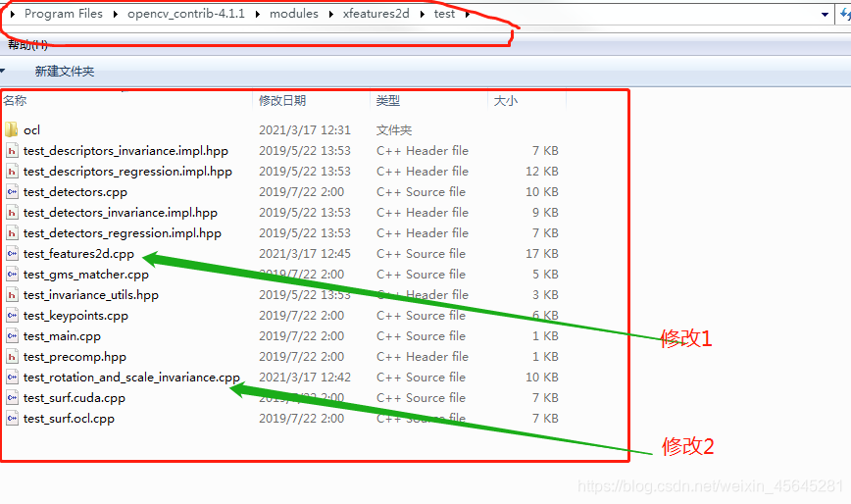Select the test_keypoints.cpp source file icon
This screenshot has width=851, height=504.
pos(12,315)
